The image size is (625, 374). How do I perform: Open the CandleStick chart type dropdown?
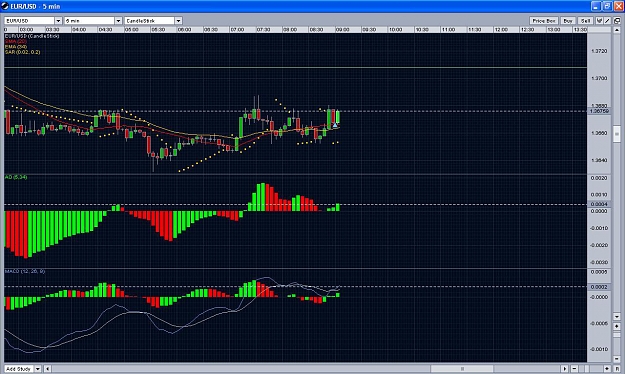(x=179, y=21)
